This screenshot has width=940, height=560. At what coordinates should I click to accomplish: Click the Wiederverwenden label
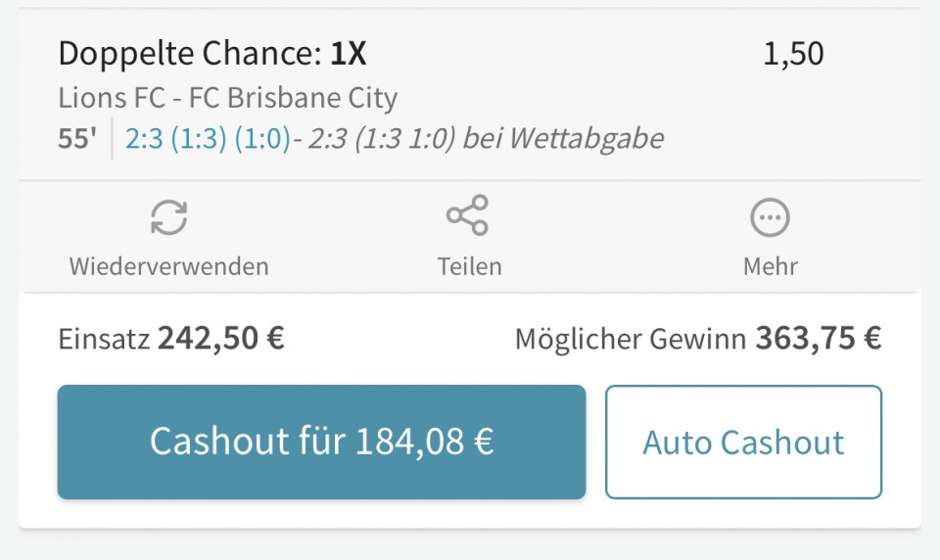[169, 267]
